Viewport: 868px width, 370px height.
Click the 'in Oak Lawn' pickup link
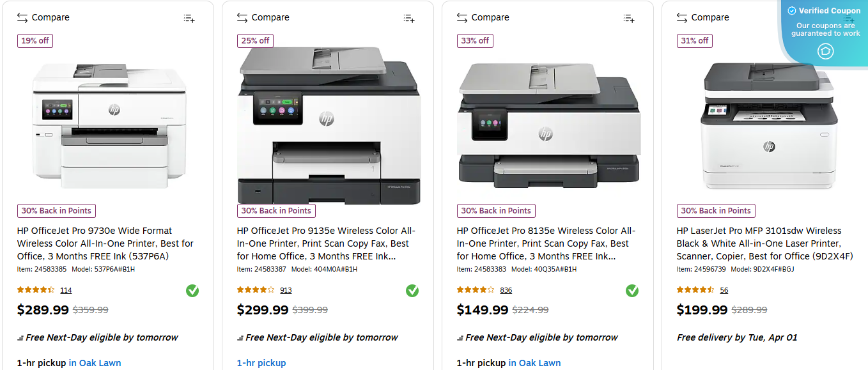click(95, 362)
